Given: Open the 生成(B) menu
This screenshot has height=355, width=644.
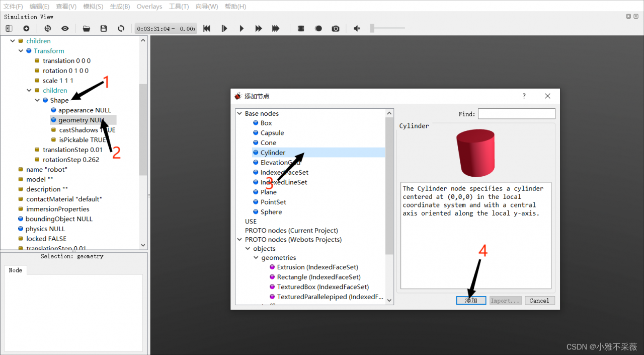Looking at the screenshot, I should click(x=120, y=7).
